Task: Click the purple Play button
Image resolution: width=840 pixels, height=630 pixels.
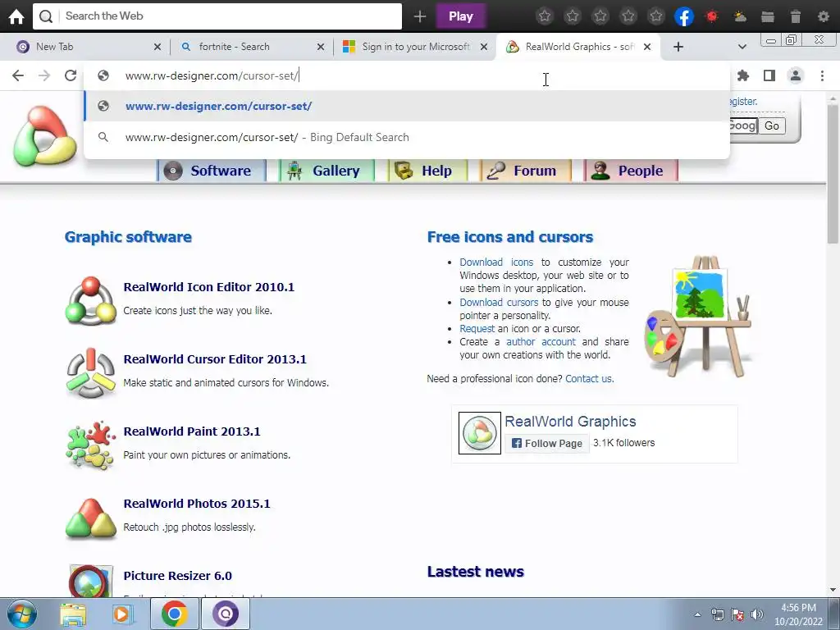Action: (461, 16)
